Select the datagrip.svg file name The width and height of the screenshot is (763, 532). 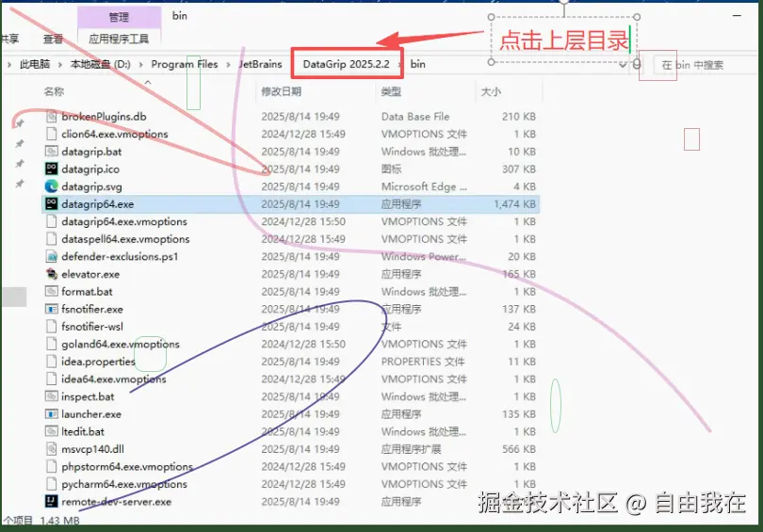pos(91,186)
